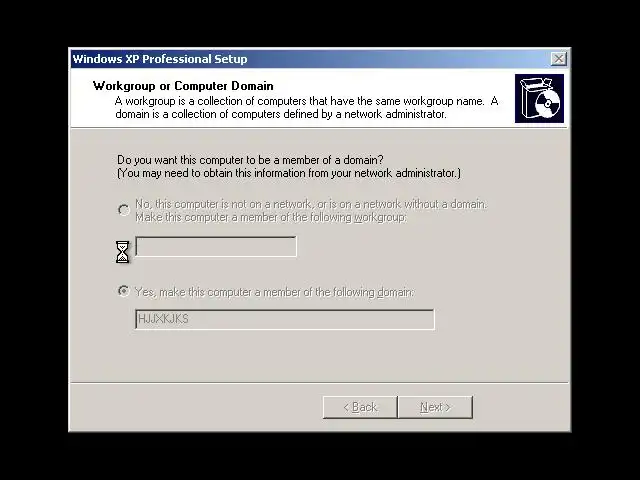Click the empty workgroup name field

216,247
